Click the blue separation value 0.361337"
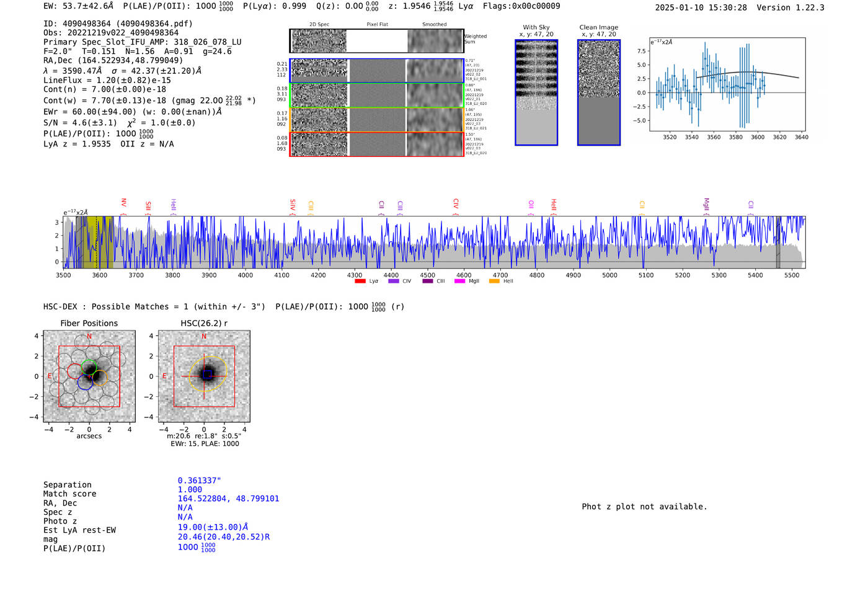 [x=199, y=481]
